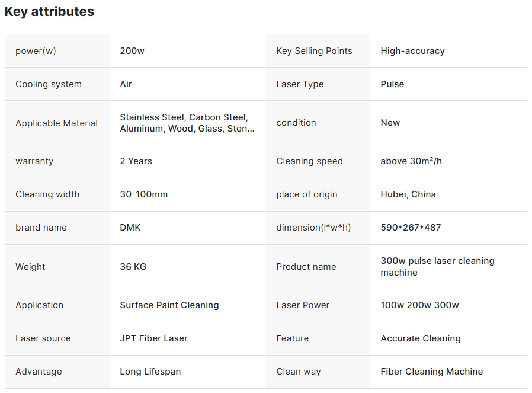Select 100w 200w 300w laser power
This screenshot has width=532, height=393.
click(419, 305)
